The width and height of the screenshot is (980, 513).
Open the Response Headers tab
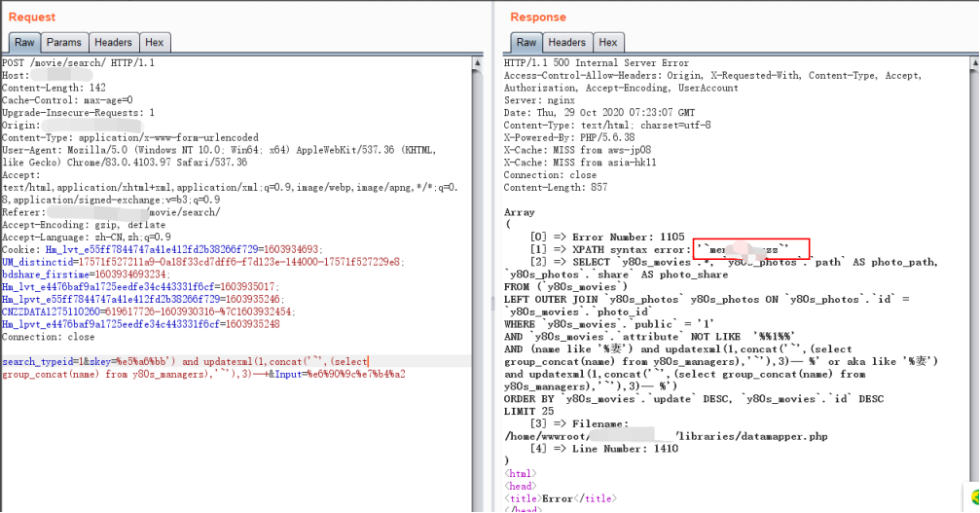(566, 43)
